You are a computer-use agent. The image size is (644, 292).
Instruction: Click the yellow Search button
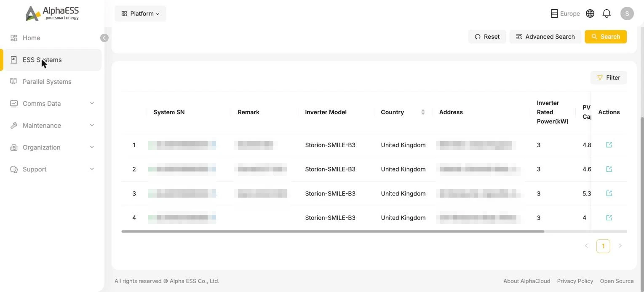pyautogui.click(x=606, y=37)
